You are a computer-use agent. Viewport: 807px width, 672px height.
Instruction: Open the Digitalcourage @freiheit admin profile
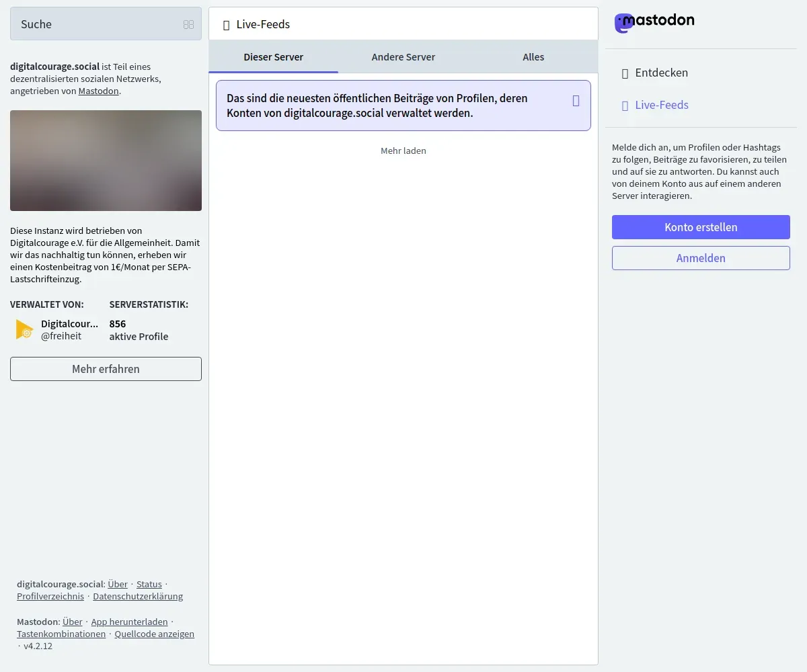[56, 329]
